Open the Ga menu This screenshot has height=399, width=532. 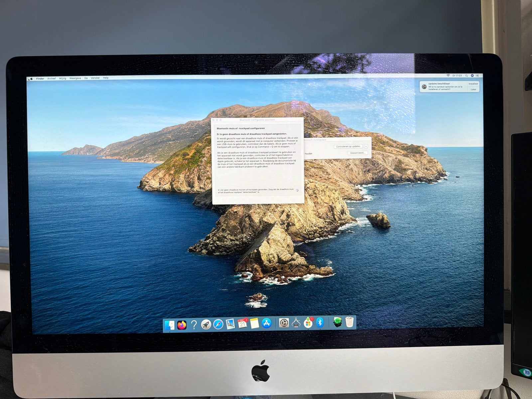pos(86,78)
